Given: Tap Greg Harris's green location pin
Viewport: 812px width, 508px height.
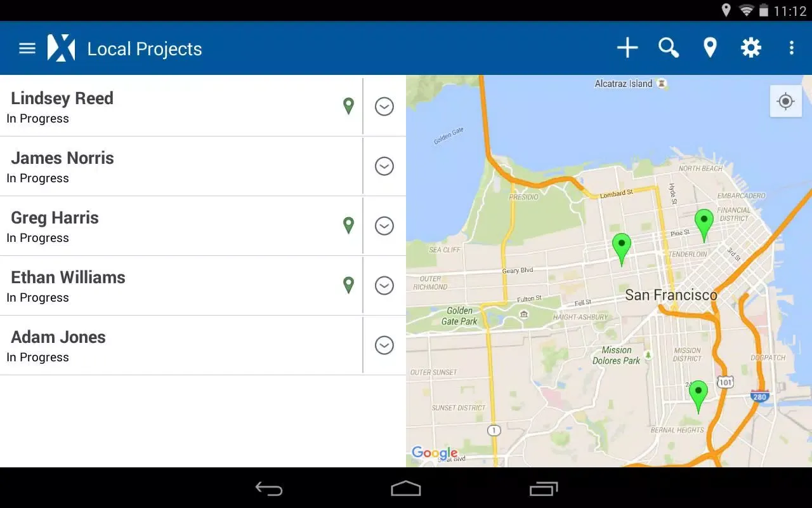Looking at the screenshot, I should point(348,225).
